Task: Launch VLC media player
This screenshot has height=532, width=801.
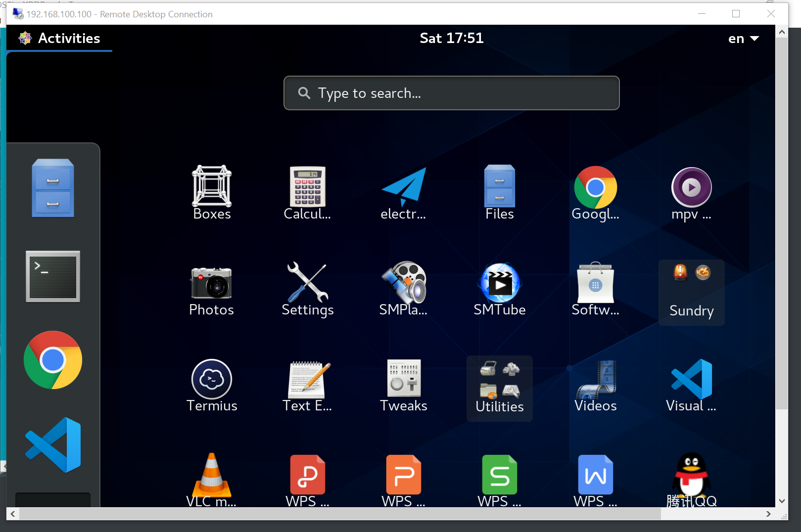Action: click(212, 480)
